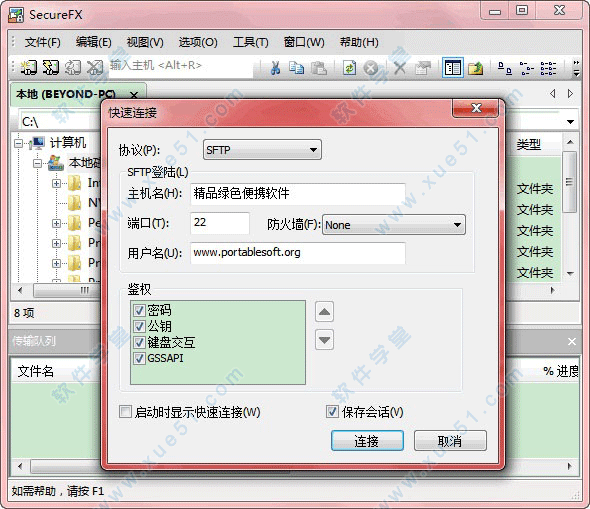Click the 连接 connect button
This screenshot has width=590, height=509.
tap(367, 441)
